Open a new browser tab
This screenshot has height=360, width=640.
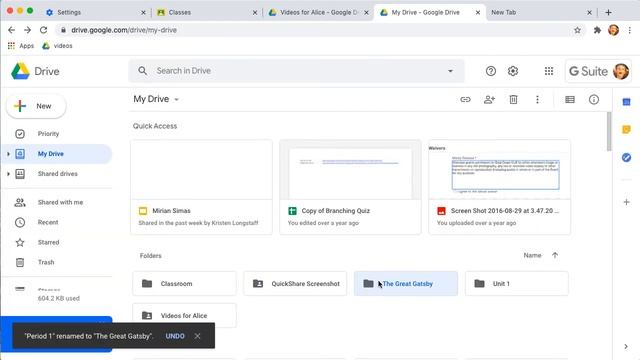(x=608, y=12)
